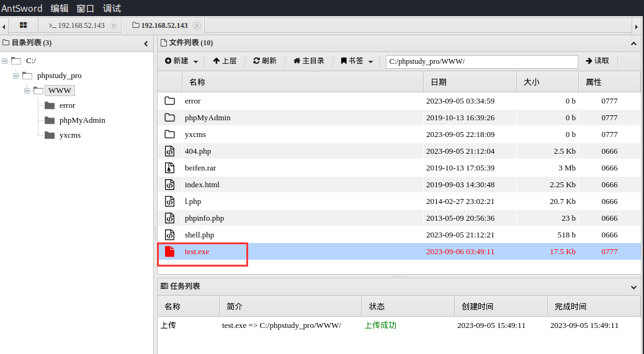
Task: Sort files by 日期 column
Action: coord(470,82)
